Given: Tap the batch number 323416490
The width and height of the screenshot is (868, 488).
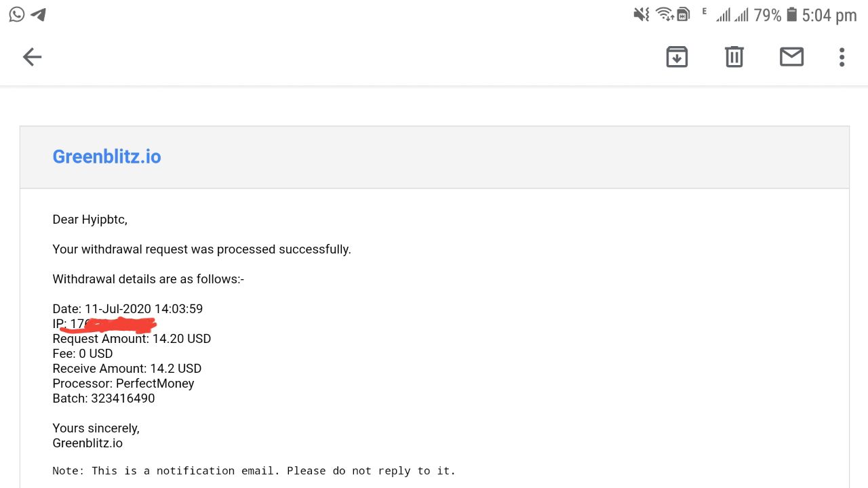Looking at the screenshot, I should (123, 399).
